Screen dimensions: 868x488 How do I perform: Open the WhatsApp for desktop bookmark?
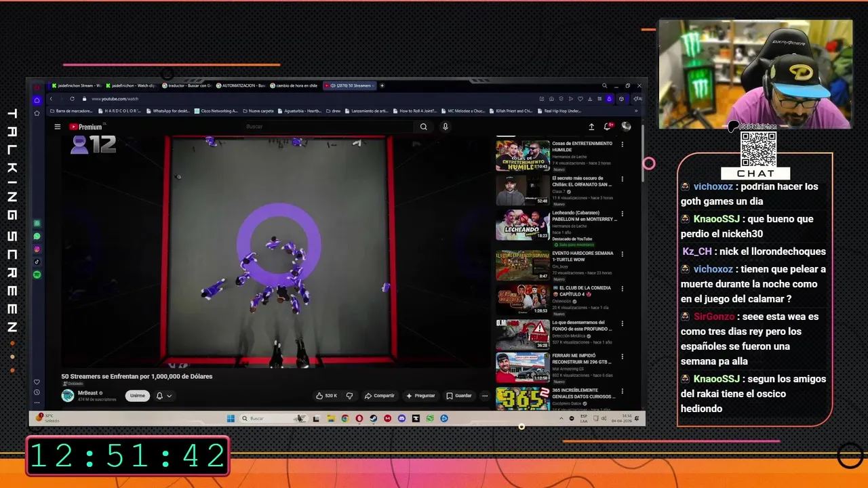(167, 110)
